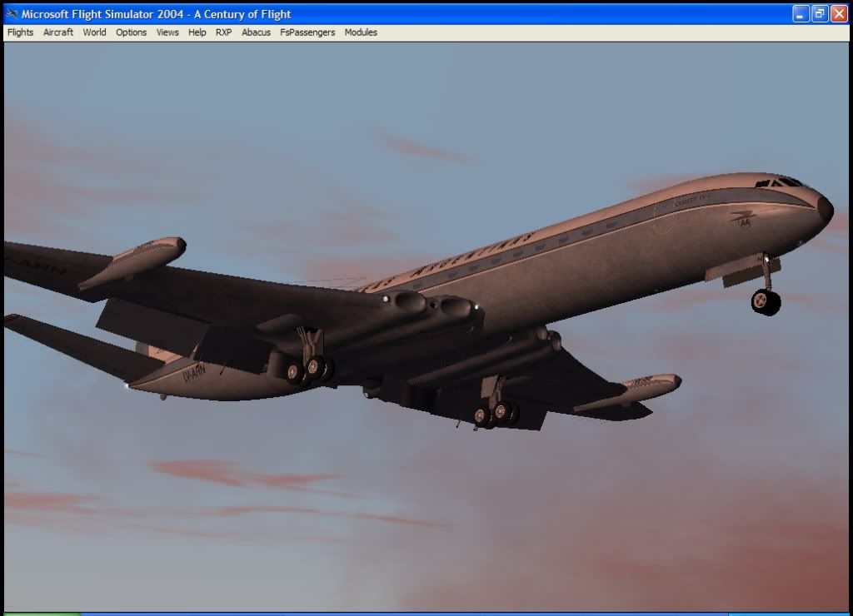The height and width of the screenshot is (616, 853).
Task: Open the Abacus menu
Action: [256, 32]
